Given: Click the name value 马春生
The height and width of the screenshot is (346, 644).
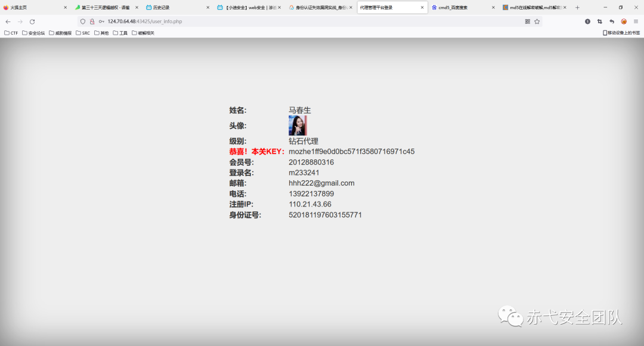Looking at the screenshot, I should click(300, 110).
